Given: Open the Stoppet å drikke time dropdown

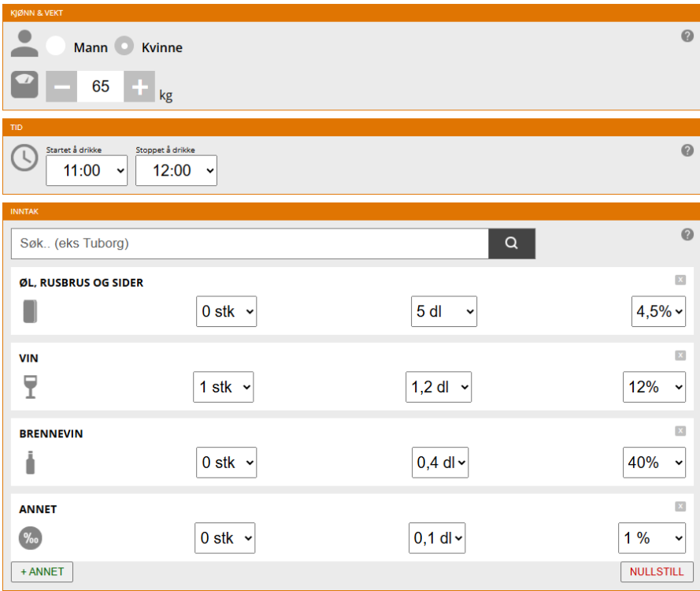Looking at the screenshot, I should click(x=176, y=170).
